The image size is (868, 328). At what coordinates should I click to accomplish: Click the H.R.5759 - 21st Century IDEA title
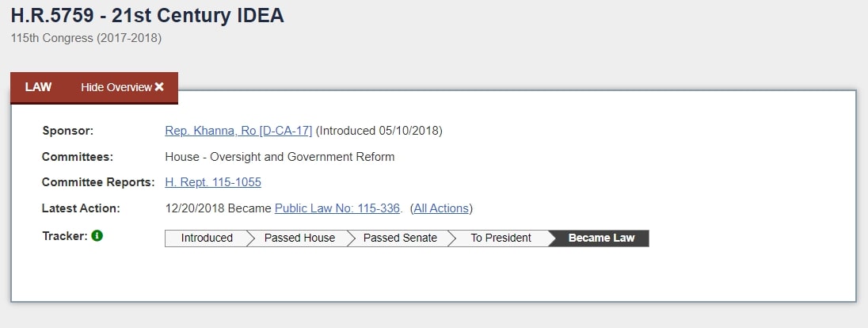(x=147, y=16)
